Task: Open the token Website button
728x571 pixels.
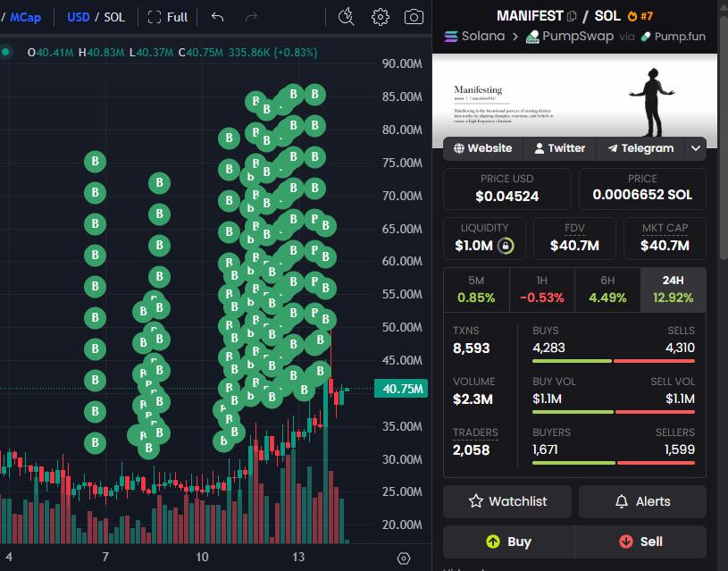Action: [483, 148]
